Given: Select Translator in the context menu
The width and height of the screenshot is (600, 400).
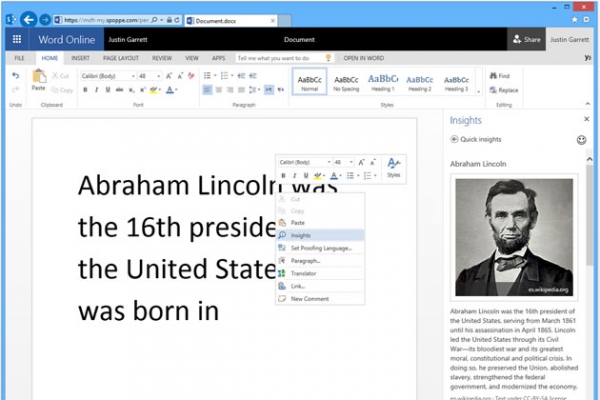Looking at the screenshot, I should click(320, 273).
